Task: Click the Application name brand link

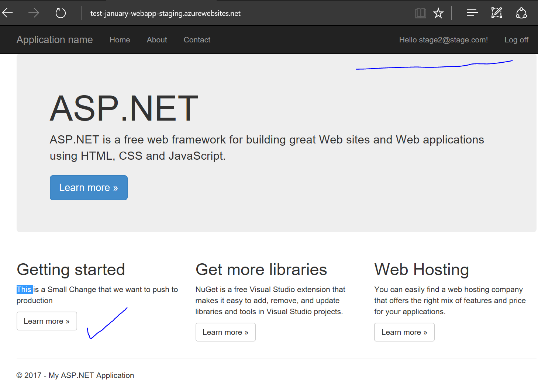Action: (x=55, y=40)
